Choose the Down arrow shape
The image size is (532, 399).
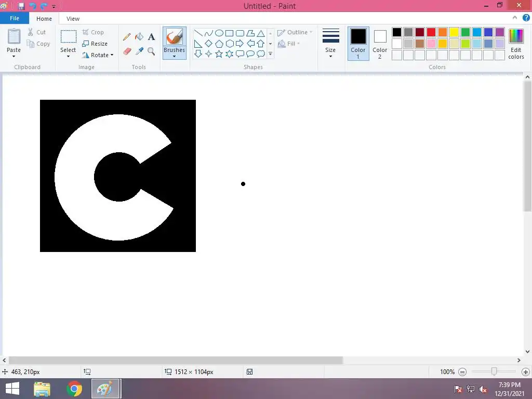198,54
